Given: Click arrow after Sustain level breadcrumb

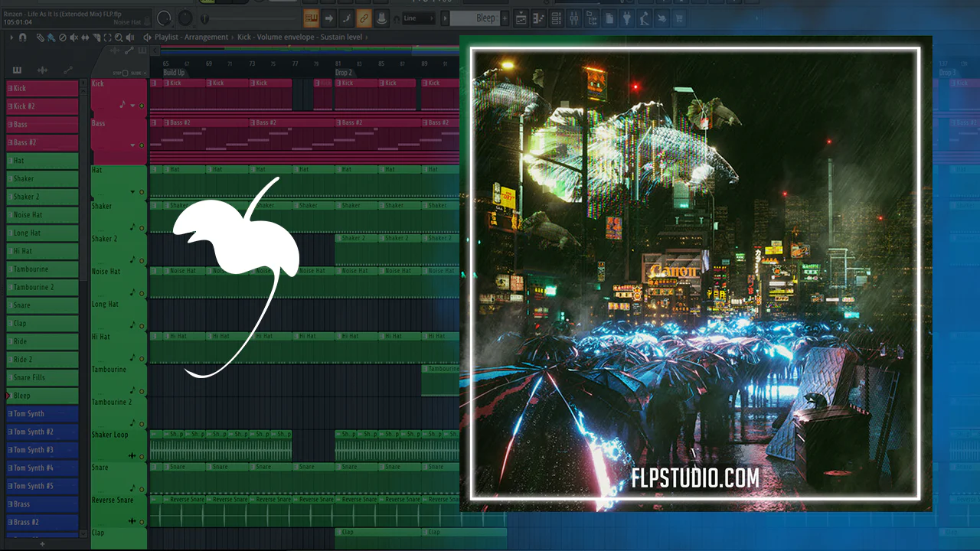Looking at the screenshot, I should [365, 37].
